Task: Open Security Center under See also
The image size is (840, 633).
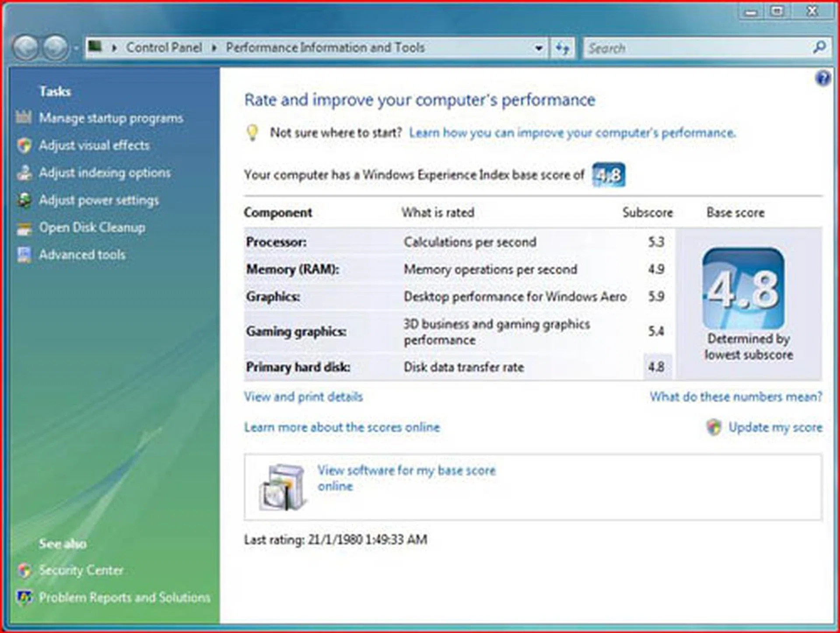Action: tap(81, 570)
